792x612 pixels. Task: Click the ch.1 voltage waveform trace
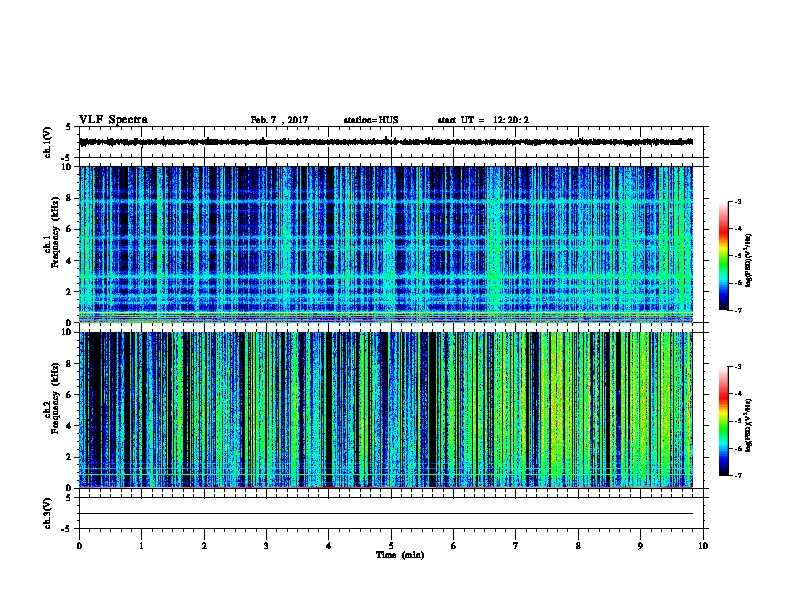(x=386, y=142)
